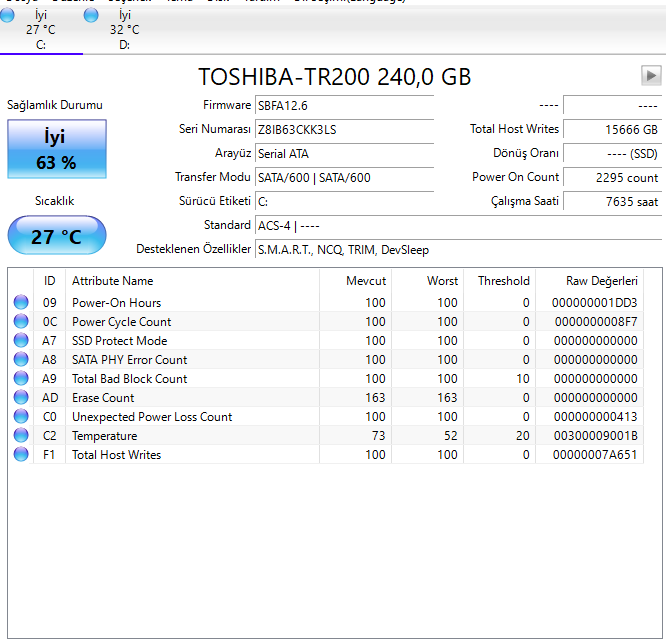Click Temperature current value 73
This screenshot has width=666, height=640.
378,436
